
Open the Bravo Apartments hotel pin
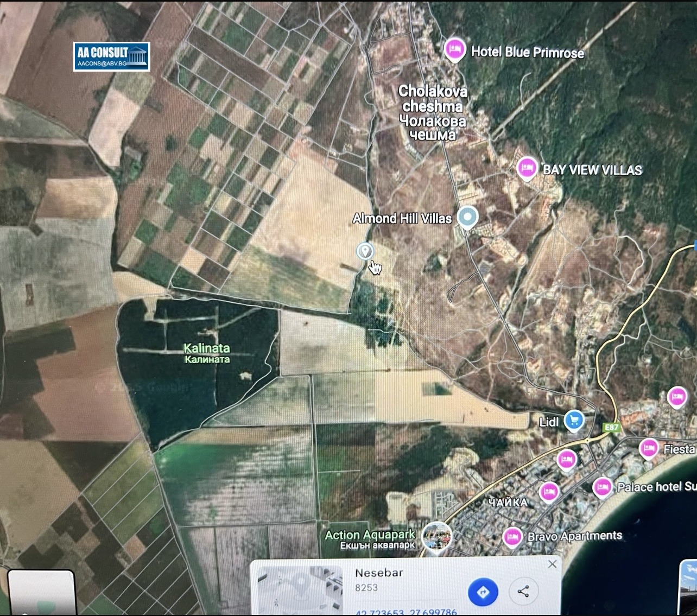[512, 537]
